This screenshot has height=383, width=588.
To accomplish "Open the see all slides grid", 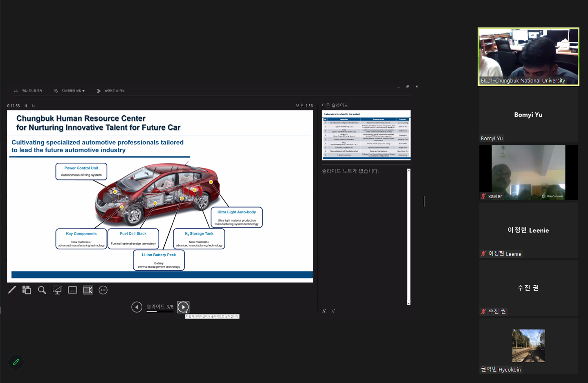I will (27, 290).
